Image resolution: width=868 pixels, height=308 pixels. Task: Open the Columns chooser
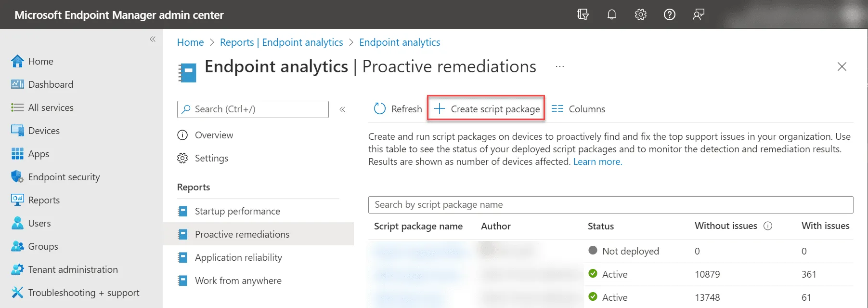(578, 109)
